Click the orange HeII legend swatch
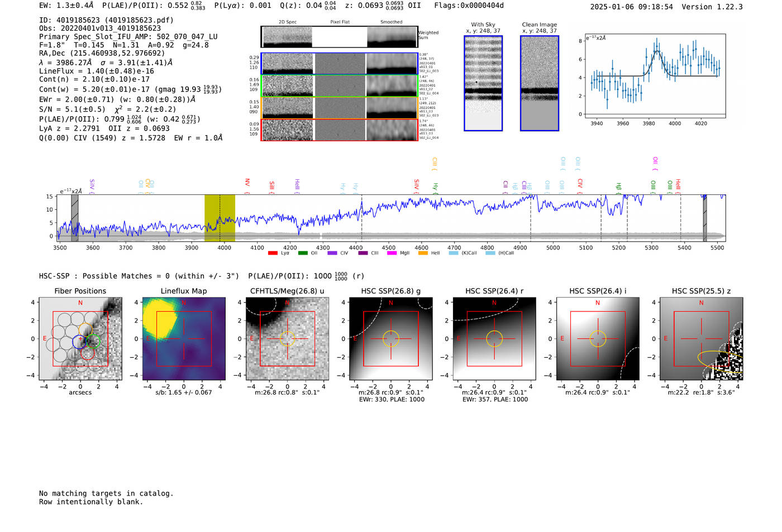This screenshot has width=782, height=532. click(423, 253)
